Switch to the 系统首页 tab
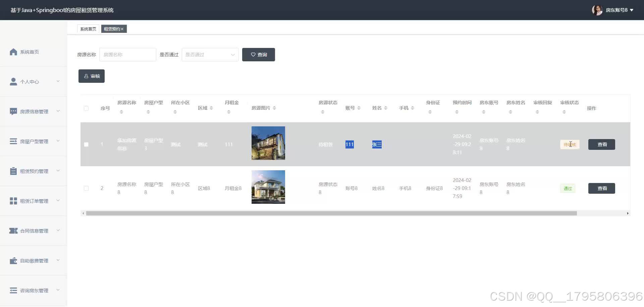 coord(88,29)
